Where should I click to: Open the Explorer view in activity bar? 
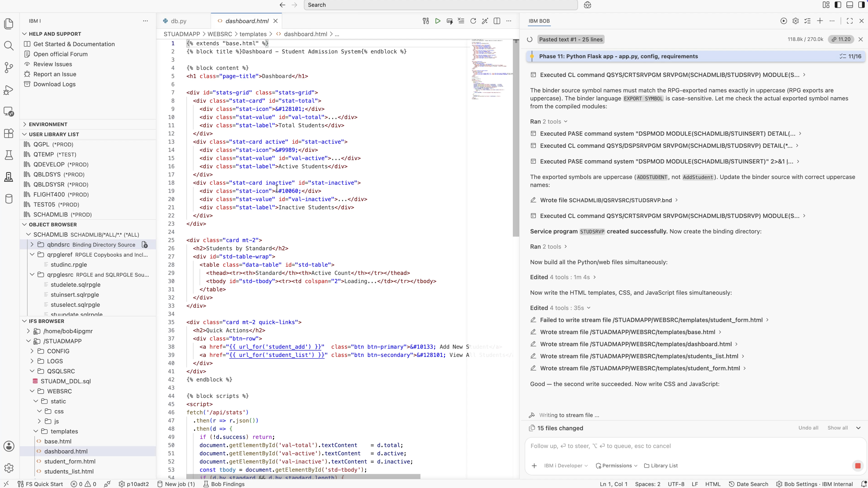point(9,24)
